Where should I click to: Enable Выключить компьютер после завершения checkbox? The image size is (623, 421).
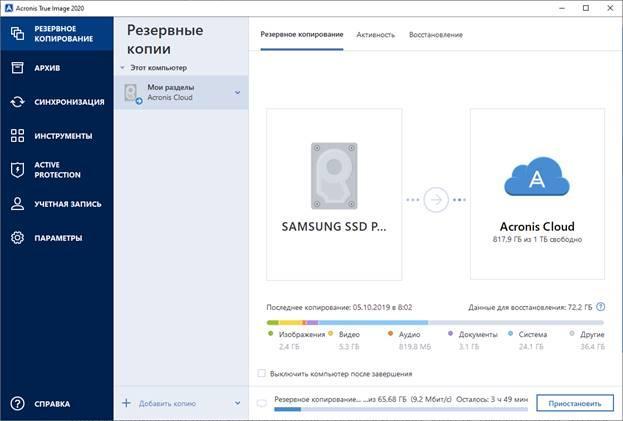click(x=262, y=373)
